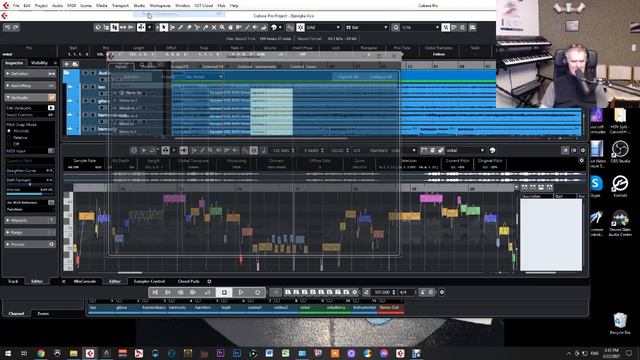The image size is (640, 360).
Task: Go to project start in transport
Action: (155, 292)
